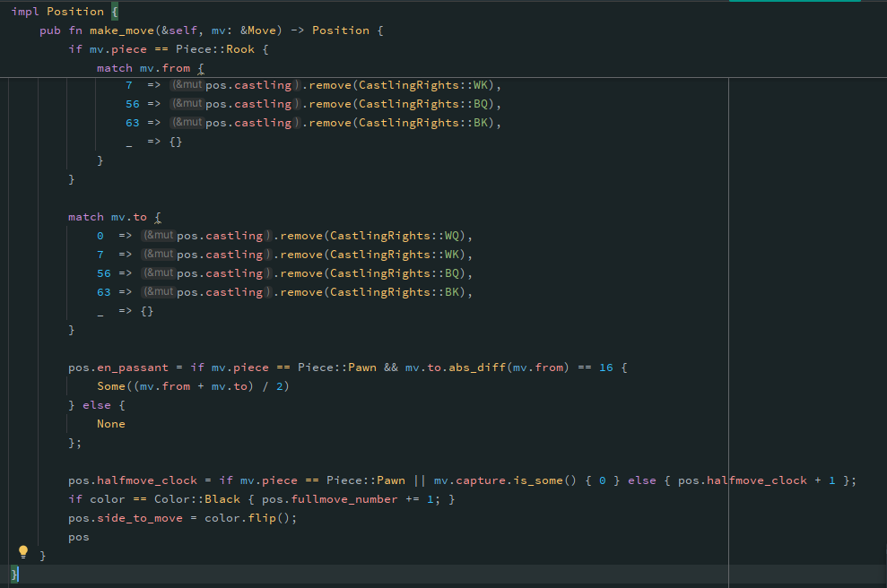
Task: Click the highlighted closing brace on last line
Action: (x=14, y=575)
